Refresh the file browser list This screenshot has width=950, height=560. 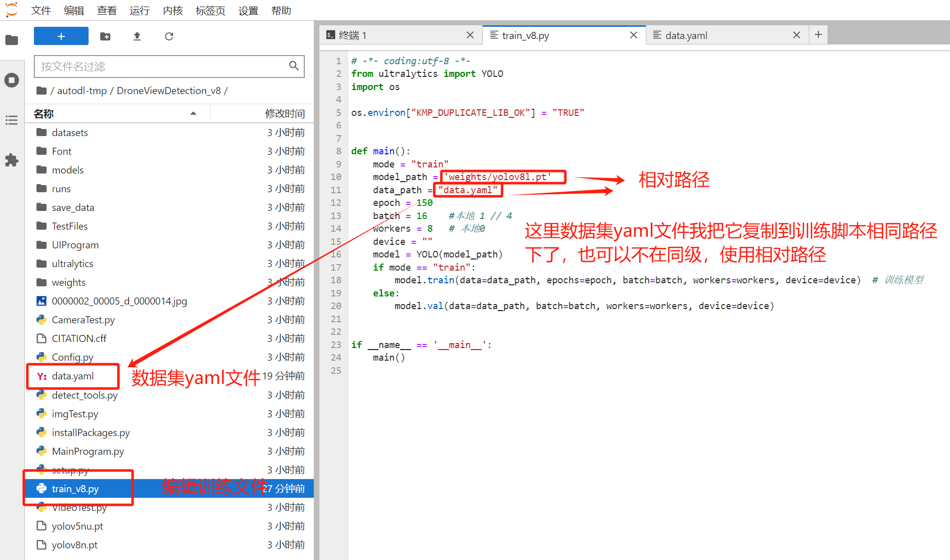point(169,36)
